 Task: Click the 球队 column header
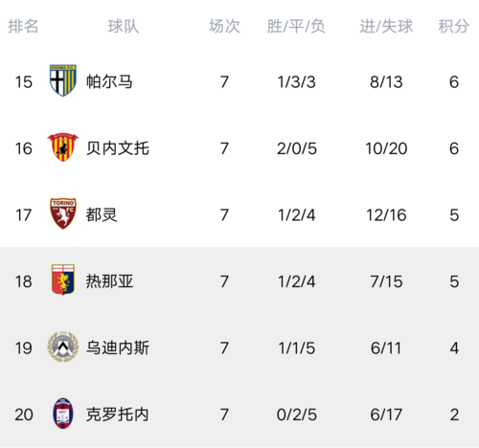(x=124, y=26)
